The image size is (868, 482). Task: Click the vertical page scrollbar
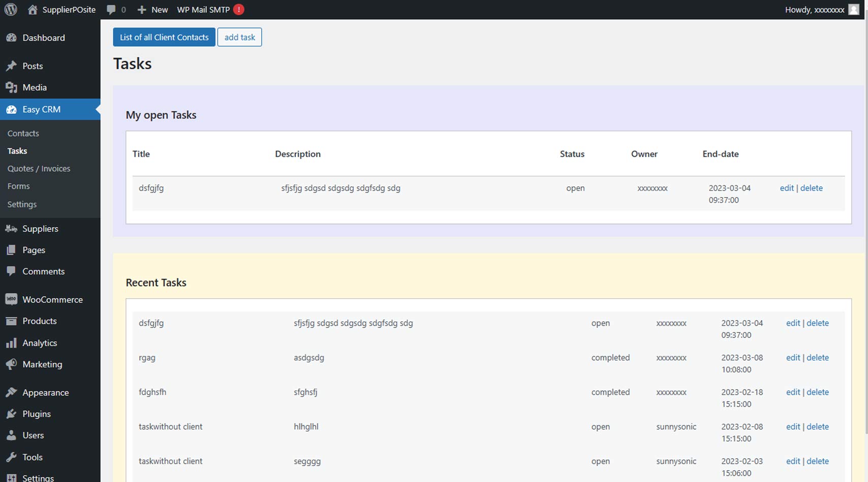[x=865, y=203]
